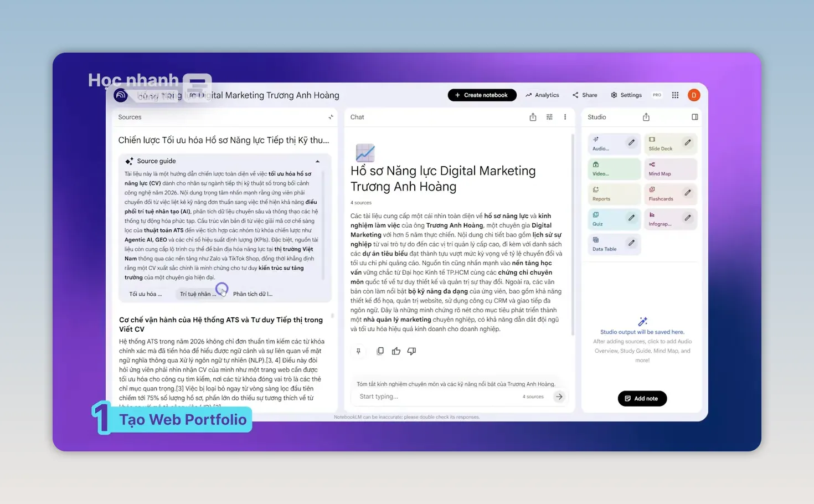Collapse the Sources panel
Image resolution: width=814 pixels, height=504 pixels.
click(331, 117)
